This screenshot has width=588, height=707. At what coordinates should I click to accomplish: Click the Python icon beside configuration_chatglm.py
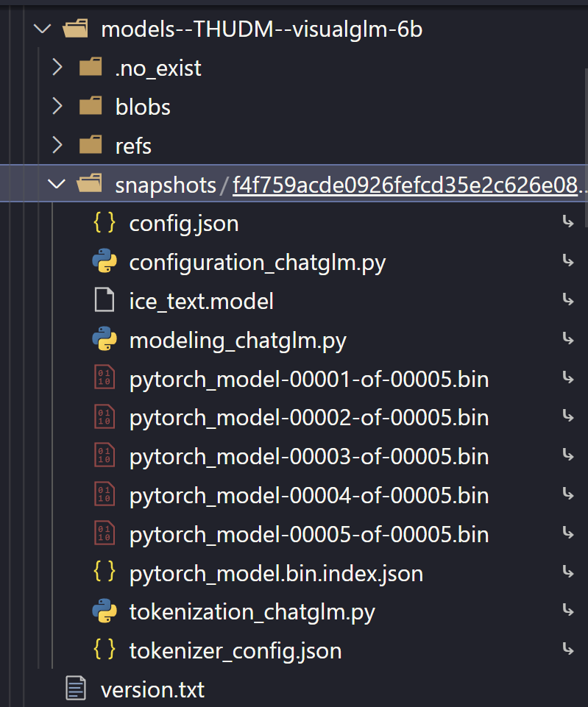click(105, 262)
